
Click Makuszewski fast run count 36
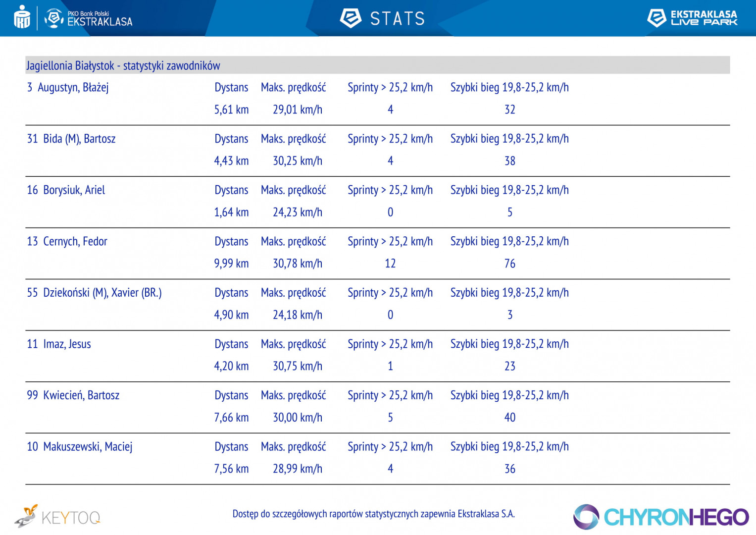[510, 469]
